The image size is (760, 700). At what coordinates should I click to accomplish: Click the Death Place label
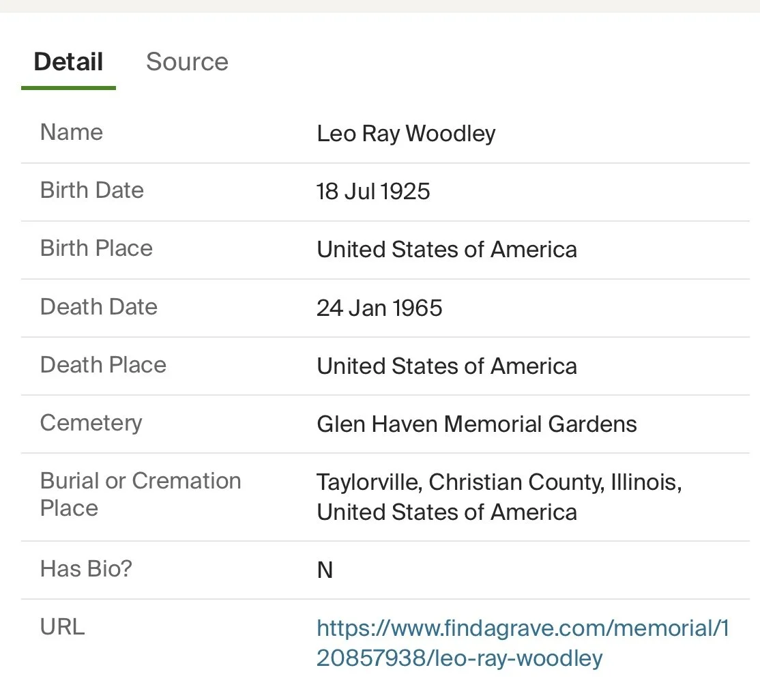pos(103,364)
